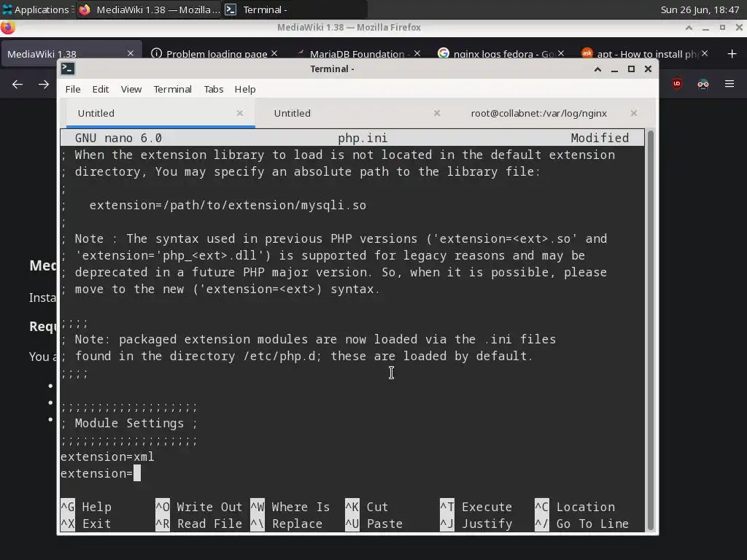
Task: Click the ^/ Go To Line shortcut label
Action: [581, 524]
